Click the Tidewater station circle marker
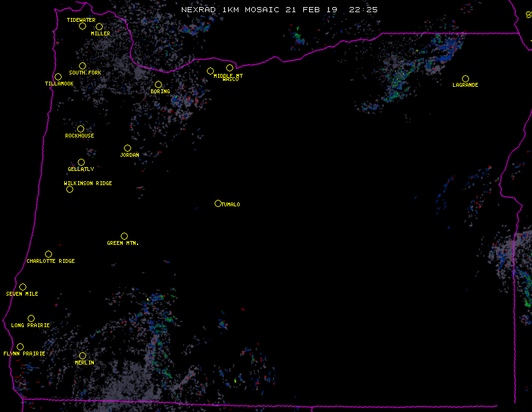 pos(82,26)
